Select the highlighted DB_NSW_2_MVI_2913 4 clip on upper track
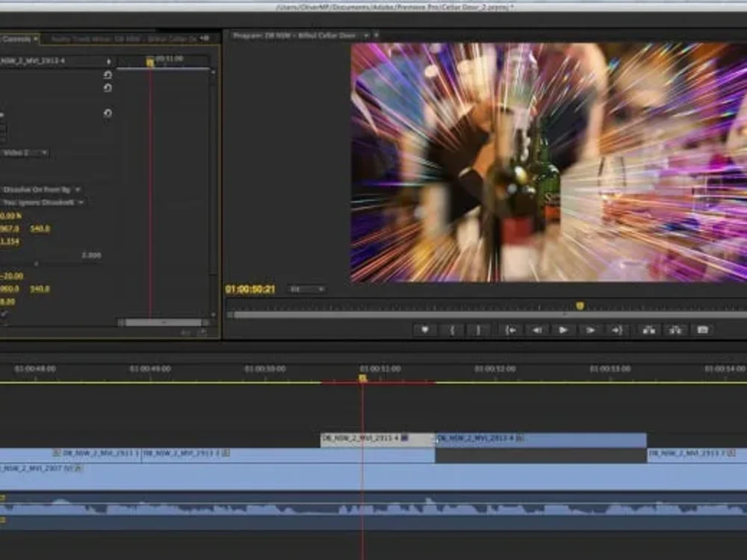Viewport: 747px width, 560px height. tap(378, 440)
